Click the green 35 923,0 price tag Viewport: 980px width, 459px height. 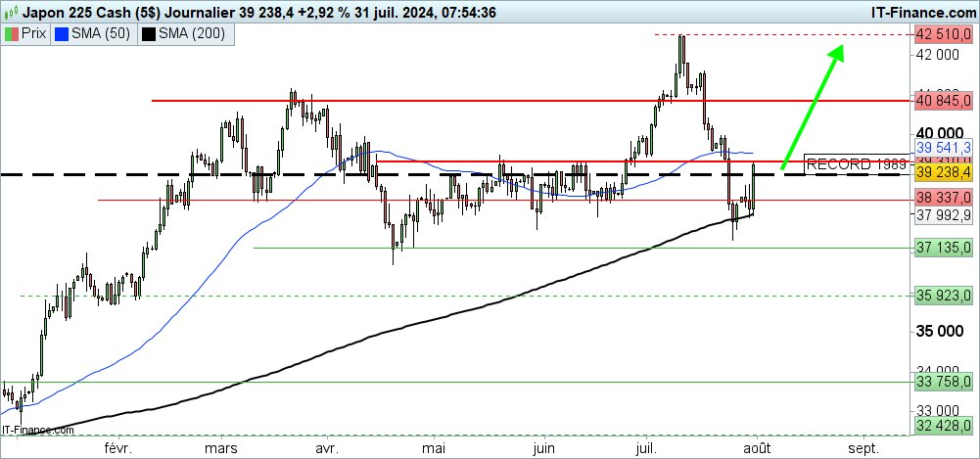pos(943,295)
